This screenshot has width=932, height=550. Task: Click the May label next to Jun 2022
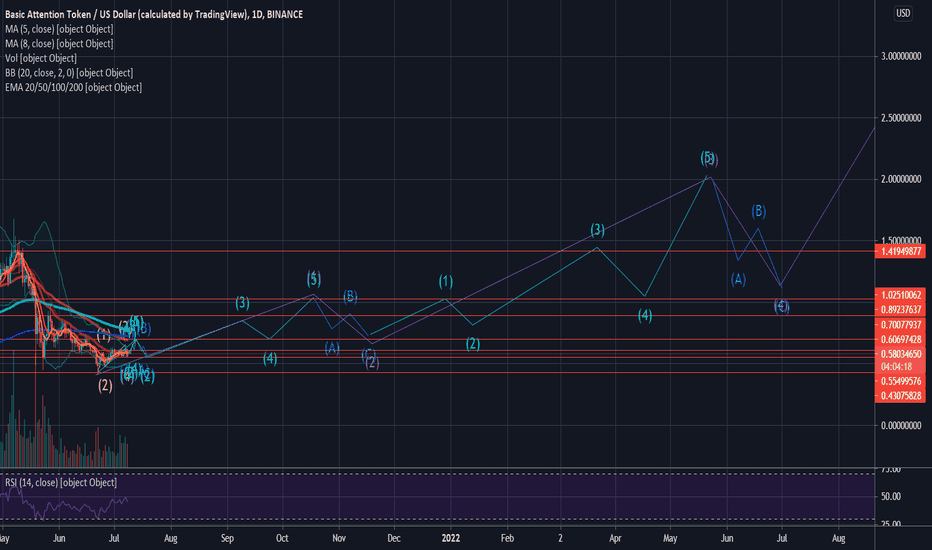tap(670, 538)
